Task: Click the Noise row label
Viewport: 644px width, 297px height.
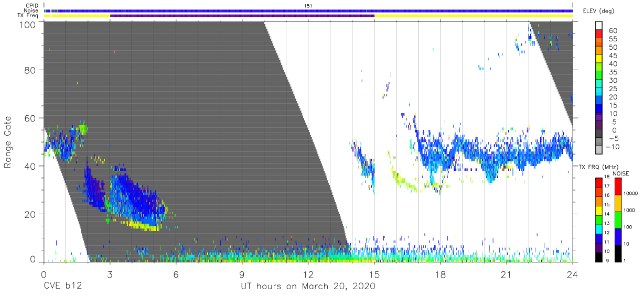Action: [32, 10]
